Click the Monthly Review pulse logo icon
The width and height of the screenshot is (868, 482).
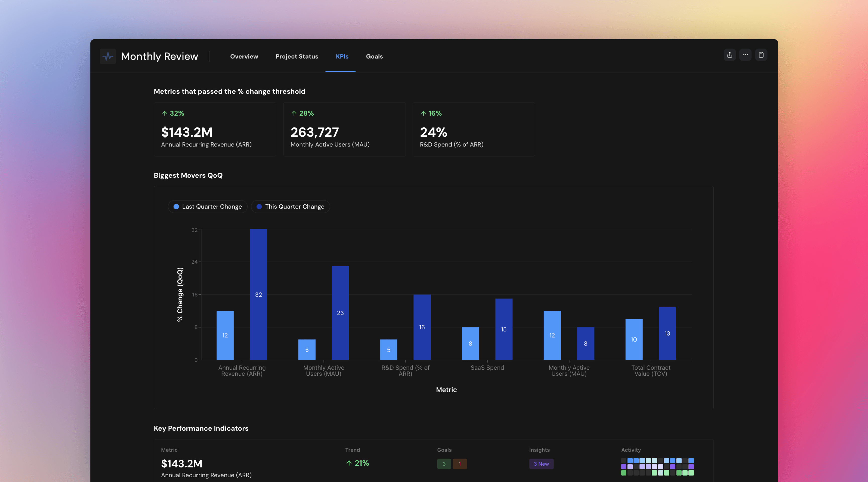[x=108, y=56]
